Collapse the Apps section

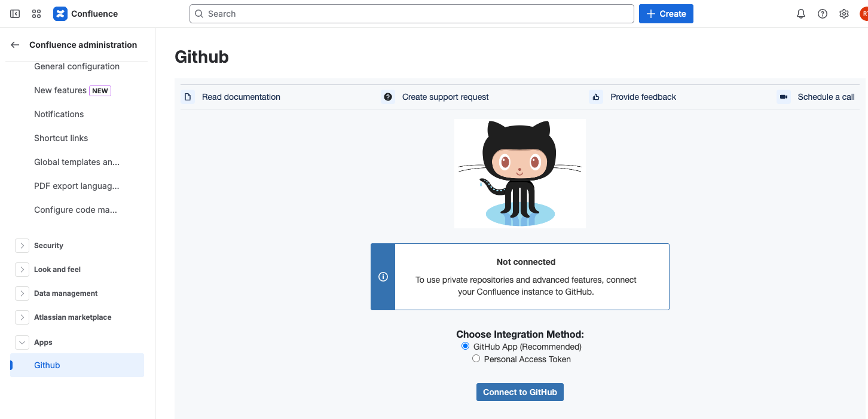point(22,342)
